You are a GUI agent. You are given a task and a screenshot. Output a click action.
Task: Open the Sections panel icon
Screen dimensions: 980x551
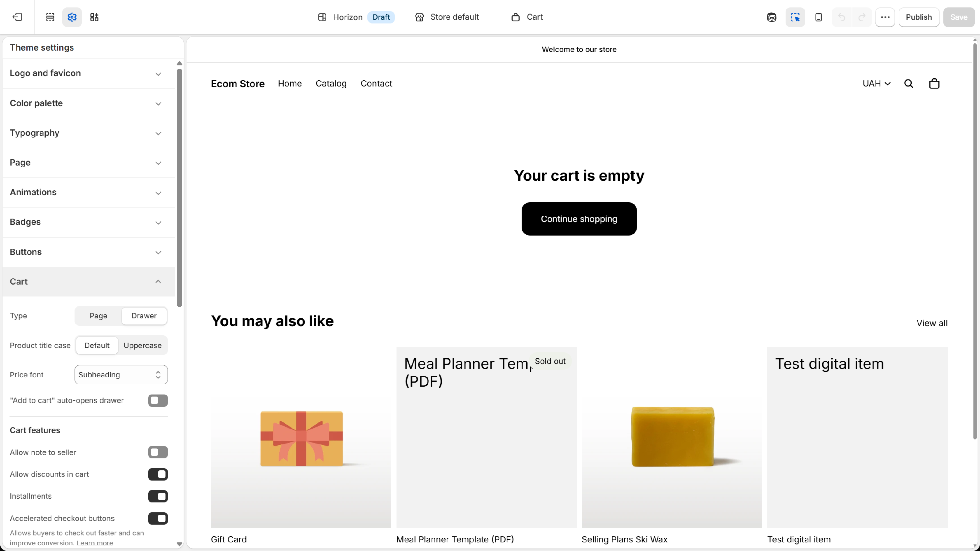click(x=50, y=17)
